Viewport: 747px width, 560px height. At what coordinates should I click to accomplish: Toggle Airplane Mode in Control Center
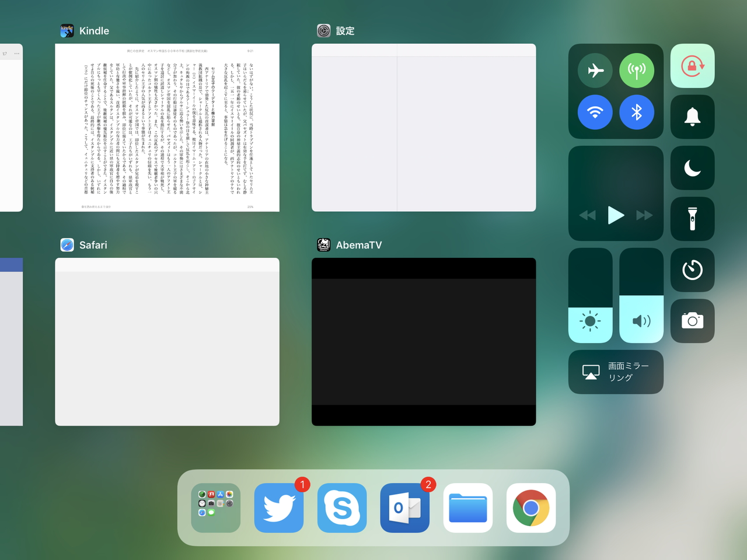coord(595,71)
